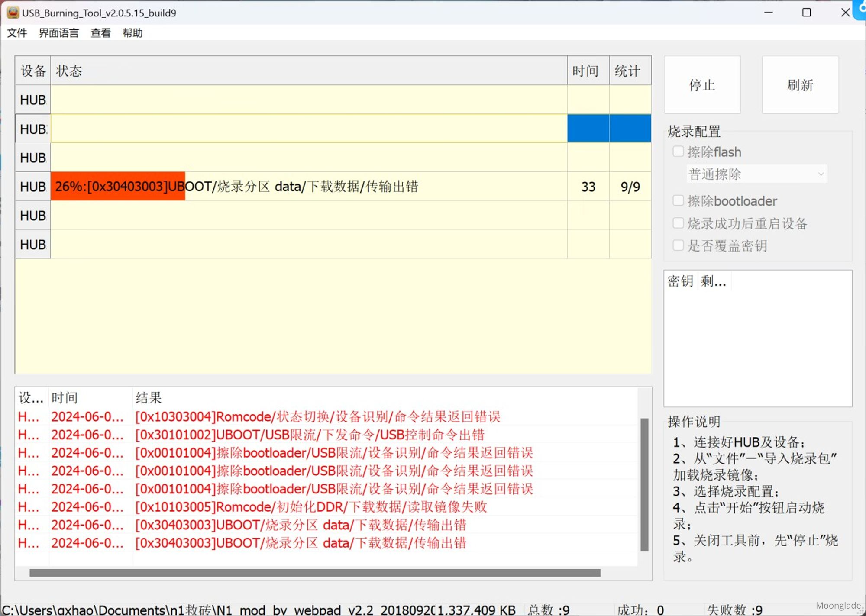Click the log panel vertical scrollbar

pyautogui.click(x=644, y=484)
